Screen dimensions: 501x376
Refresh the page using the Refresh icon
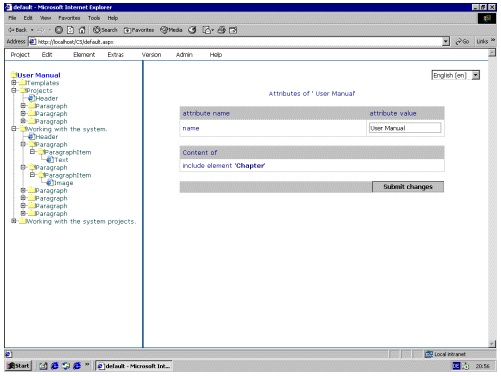(x=70, y=30)
